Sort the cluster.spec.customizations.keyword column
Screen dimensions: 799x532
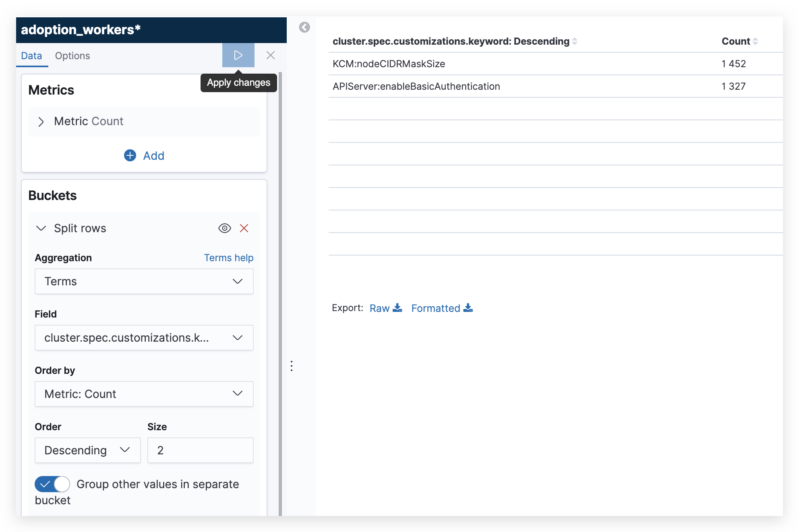click(x=574, y=41)
